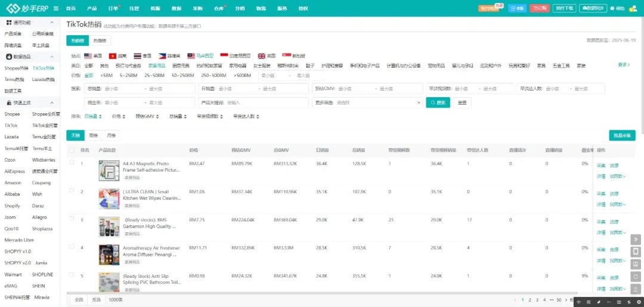Check the row 5 Anti Slip PVC checkbox
The height and width of the screenshot is (307, 644).
click(x=72, y=275)
